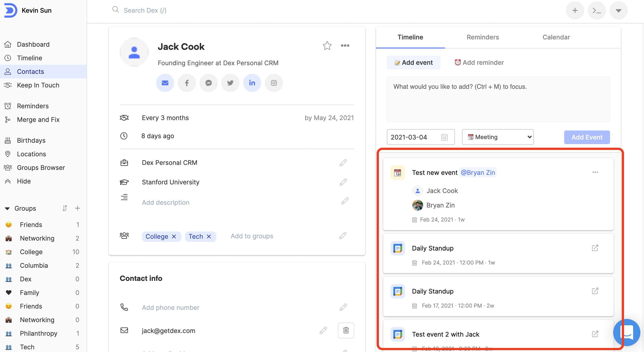Collapse the Groups section in sidebar
The image size is (644, 352).
coord(7,208)
